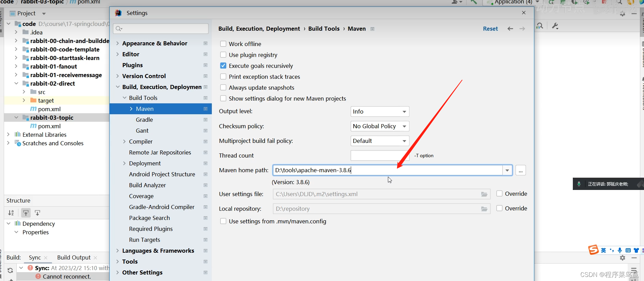Enable Print exception stack traces
644x281 pixels.
tap(223, 76)
